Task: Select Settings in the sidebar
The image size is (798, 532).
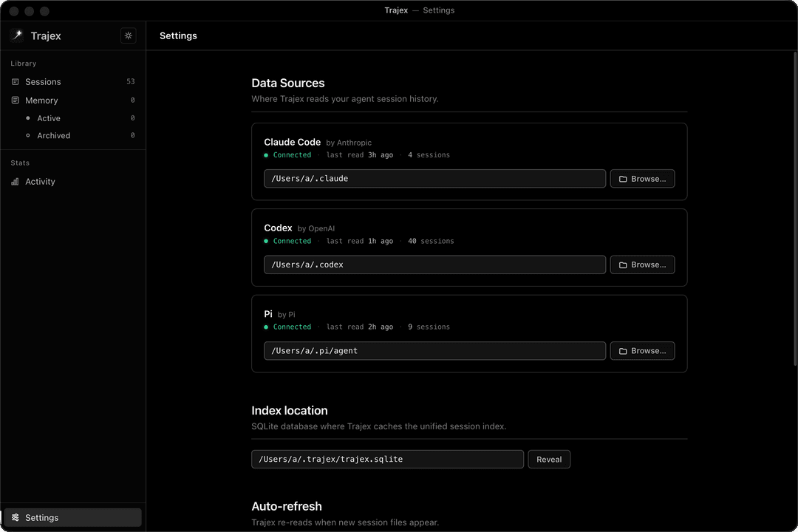Action: [72, 518]
